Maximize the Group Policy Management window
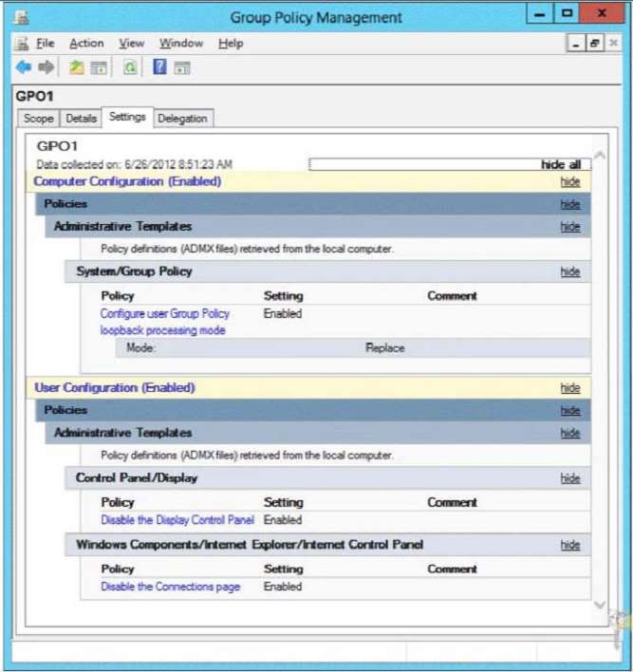This screenshot has width=633, height=672. tap(567, 13)
